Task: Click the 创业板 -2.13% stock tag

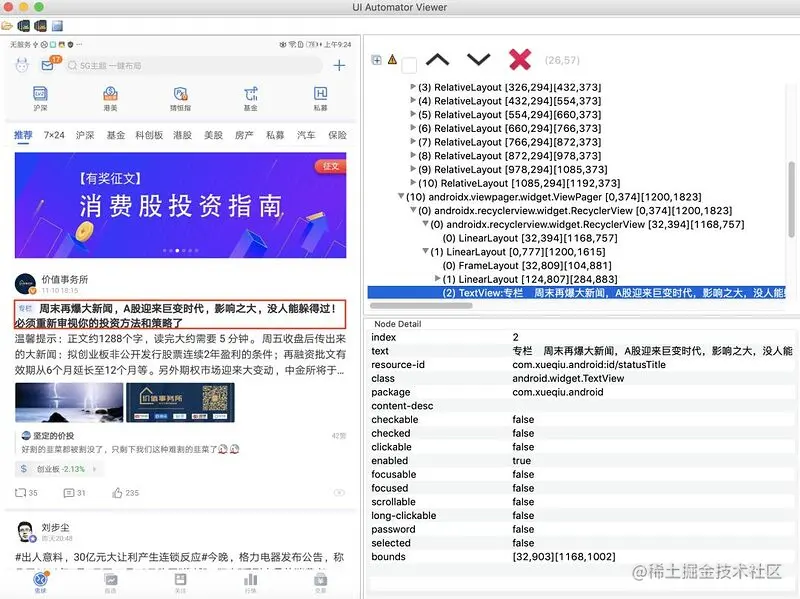Action: 59,469
